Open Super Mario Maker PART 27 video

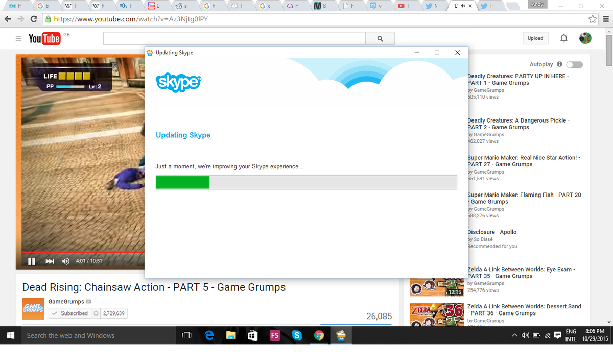pyautogui.click(x=524, y=161)
